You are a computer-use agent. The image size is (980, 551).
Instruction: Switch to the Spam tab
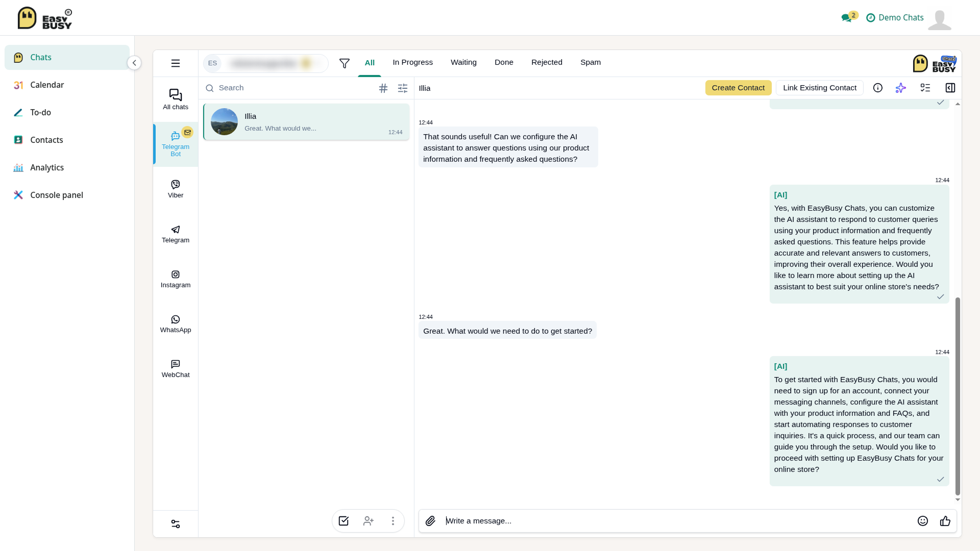591,62
